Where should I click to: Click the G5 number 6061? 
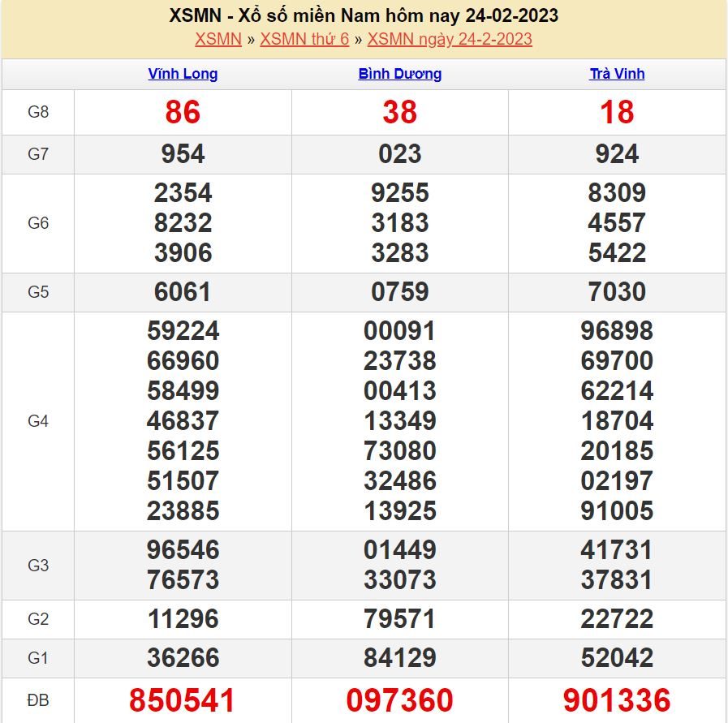183,292
